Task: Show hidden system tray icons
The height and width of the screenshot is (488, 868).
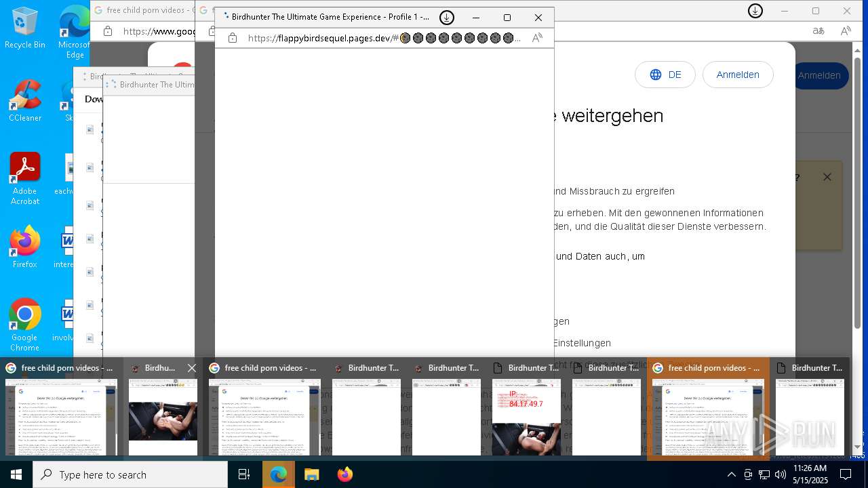Action: coord(731,474)
